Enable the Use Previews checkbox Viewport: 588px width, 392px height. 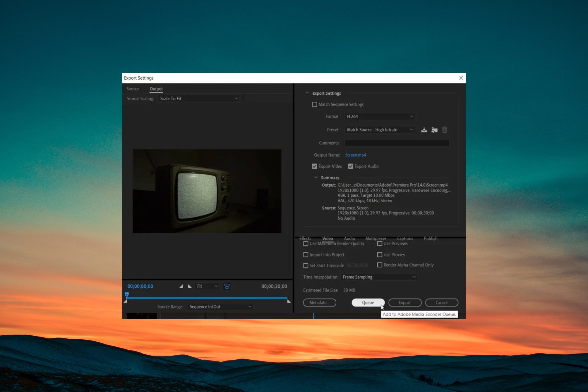coord(380,243)
